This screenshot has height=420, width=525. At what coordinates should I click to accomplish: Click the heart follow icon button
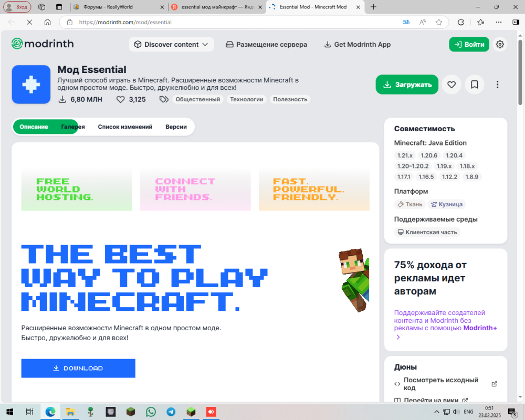(x=451, y=85)
